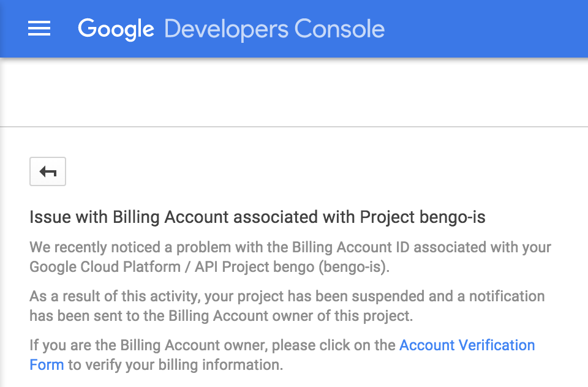588x387 pixels.
Task: Click the word 'suspended' in paragraph
Action: 388,296
